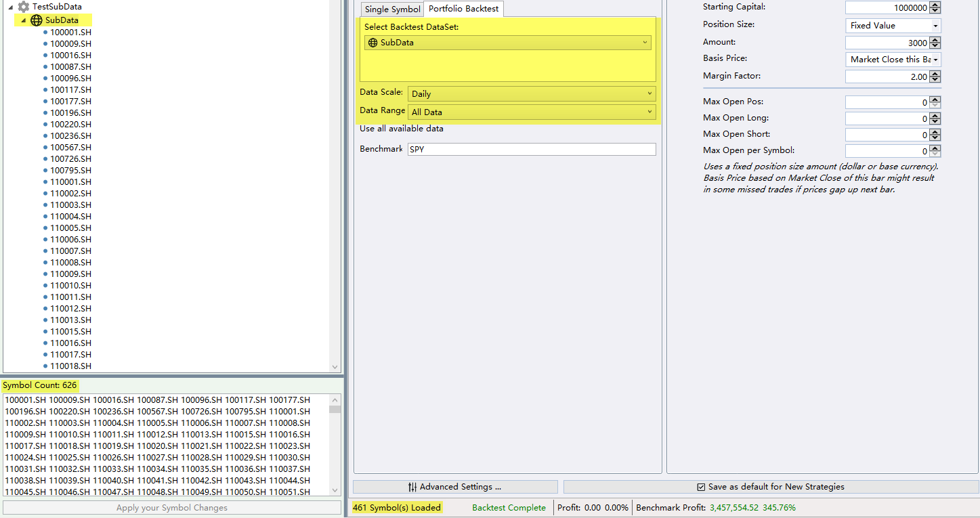The image size is (980, 518).
Task: Increase Starting Capital with up arrow
Action: click(x=935, y=5)
